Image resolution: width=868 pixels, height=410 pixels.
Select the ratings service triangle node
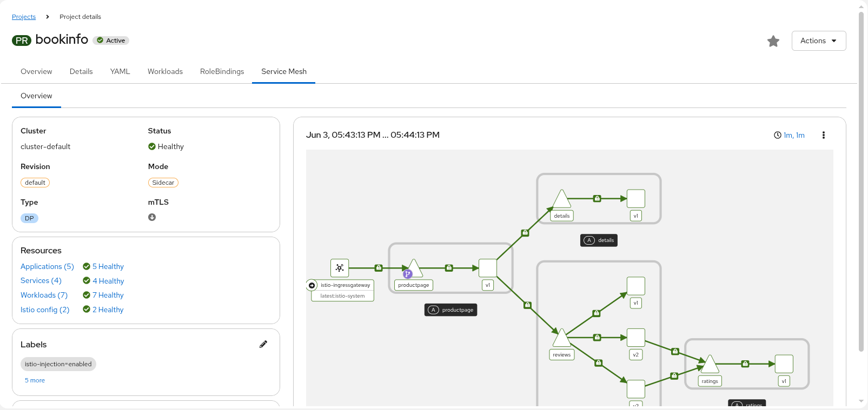710,365
